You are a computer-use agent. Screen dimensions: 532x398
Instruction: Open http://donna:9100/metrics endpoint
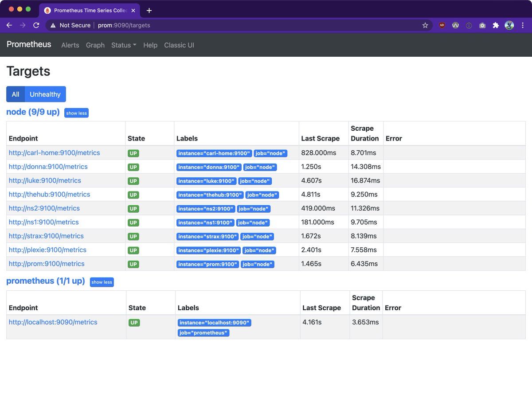[x=48, y=167]
